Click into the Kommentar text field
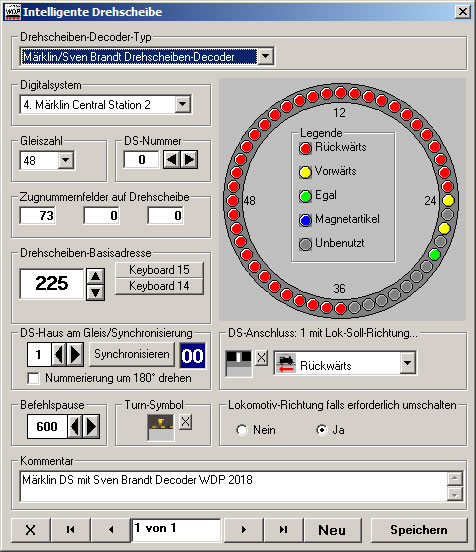Image resolution: width=476 pixels, height=552 pixels. (234, 486)
